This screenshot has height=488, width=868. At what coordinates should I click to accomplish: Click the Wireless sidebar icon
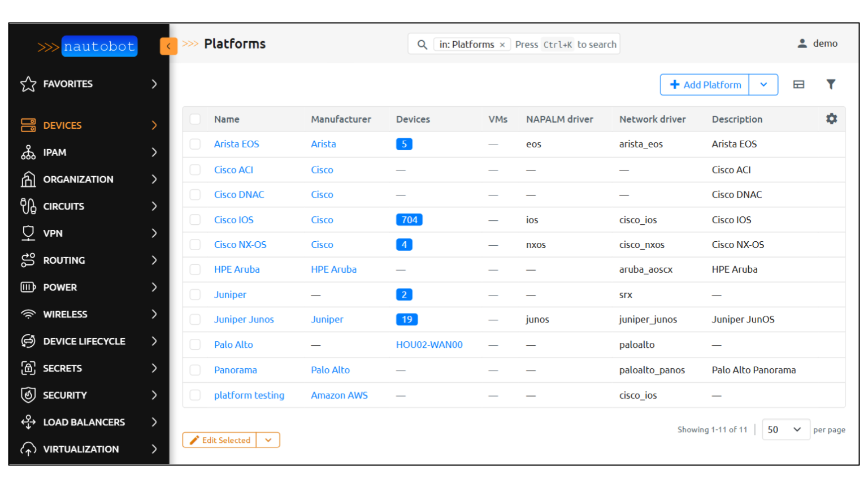(x=28, y=314)
